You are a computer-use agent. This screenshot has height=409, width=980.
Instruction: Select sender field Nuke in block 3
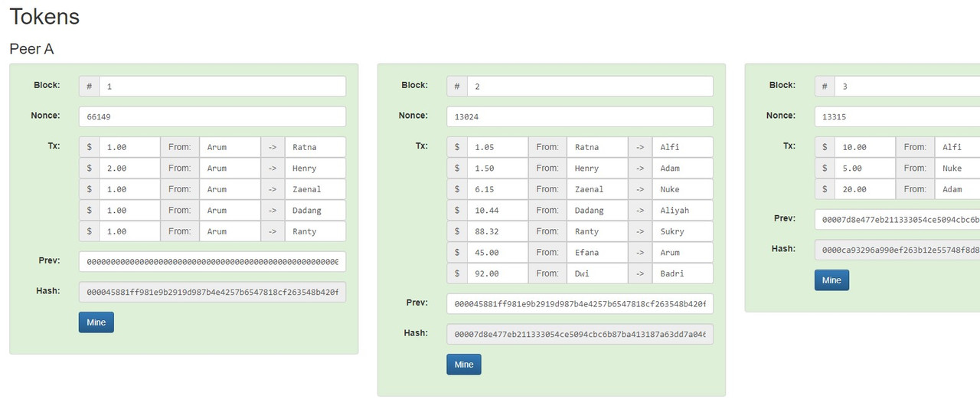coord(957,168)
